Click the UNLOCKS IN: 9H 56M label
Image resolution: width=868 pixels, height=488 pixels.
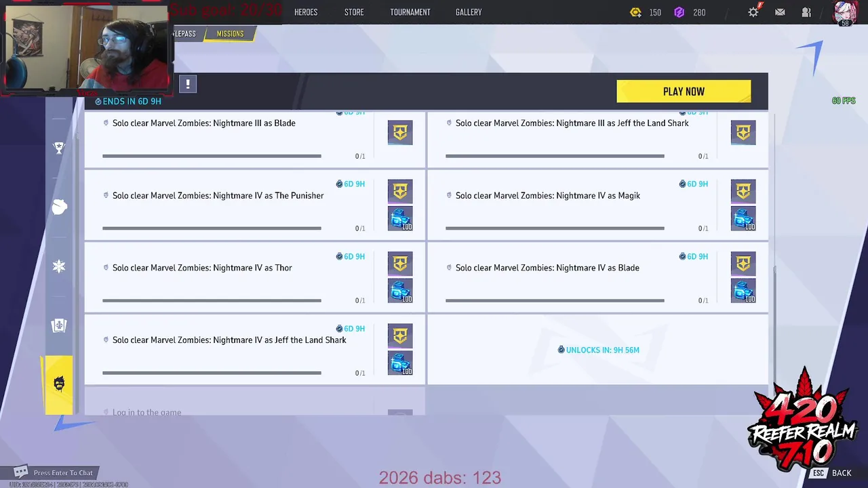[598, 350]
